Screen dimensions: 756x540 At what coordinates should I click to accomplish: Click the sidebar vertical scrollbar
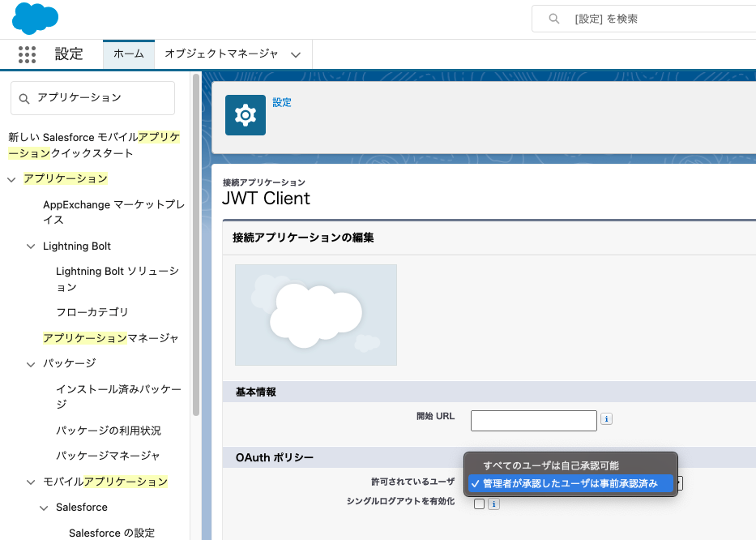(x=195, y=243)
